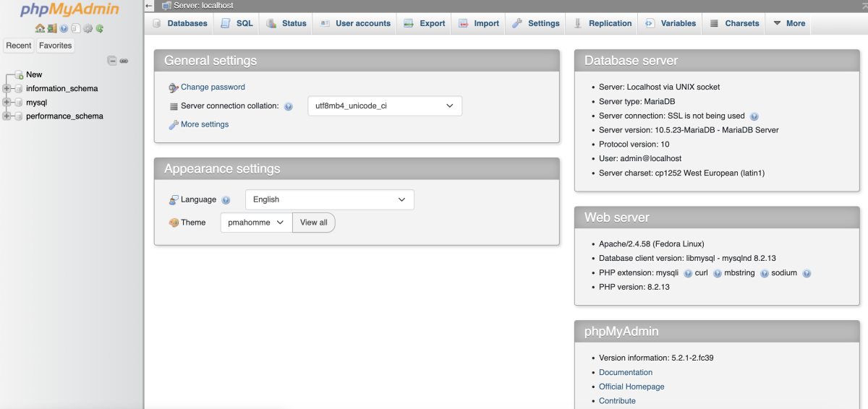Image resolution: width=868 pixels, height=409 pixels.
Task: Switch to the Charsets tab
Action: [x=734, y=23]
